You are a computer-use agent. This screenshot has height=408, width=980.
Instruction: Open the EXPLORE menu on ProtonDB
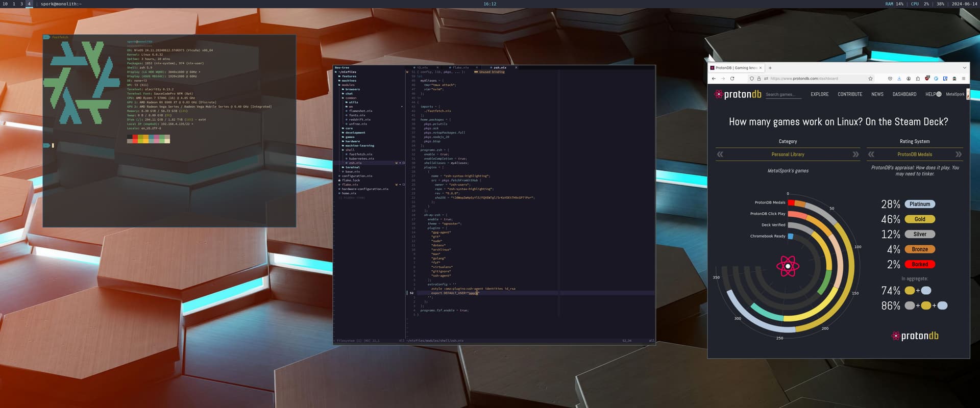(x=819, y=94)
